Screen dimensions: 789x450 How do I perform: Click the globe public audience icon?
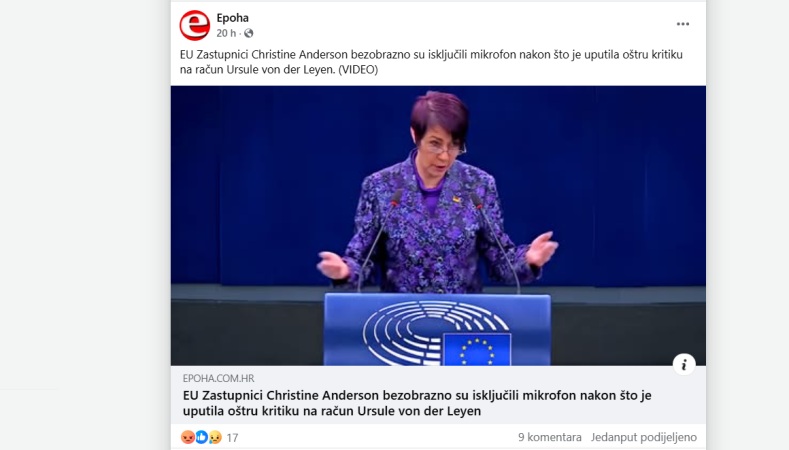tap(249, 33)
